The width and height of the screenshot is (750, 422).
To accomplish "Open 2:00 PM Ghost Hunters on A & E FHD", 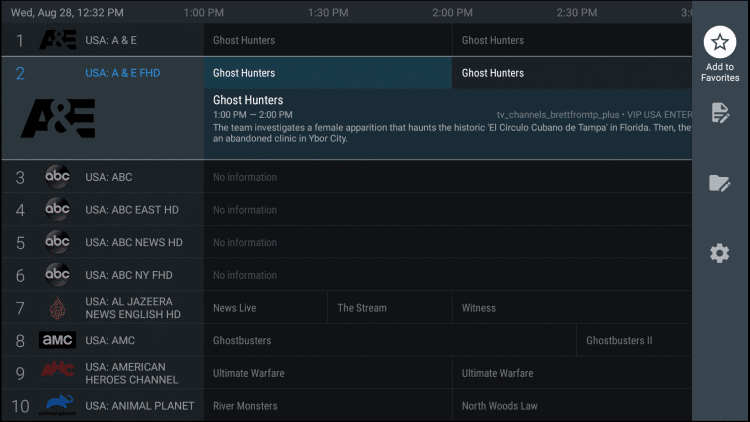I will point(572,73).
